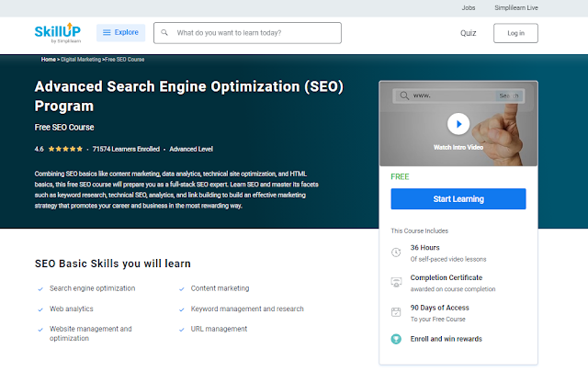
Task: Click checkmark beside Website management and optimization
Action: point(40,330)
